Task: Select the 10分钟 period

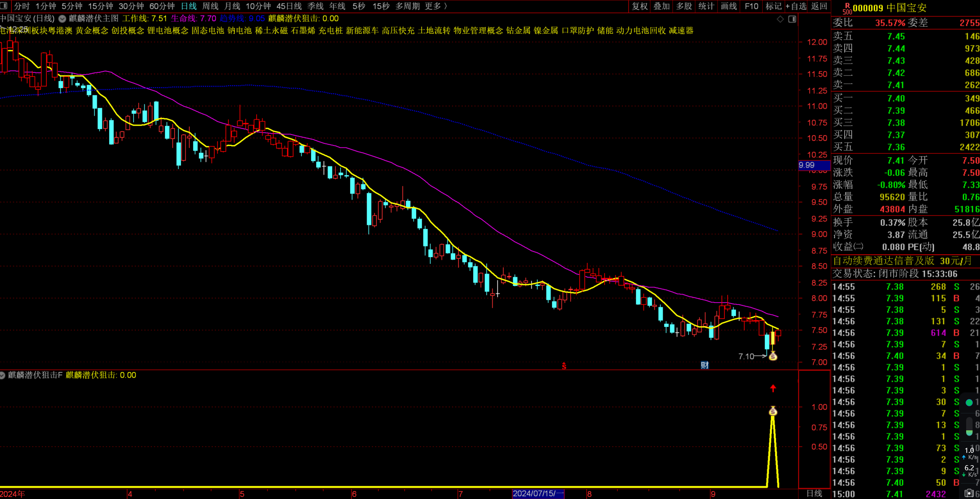Action: click(x=258, y=6)
